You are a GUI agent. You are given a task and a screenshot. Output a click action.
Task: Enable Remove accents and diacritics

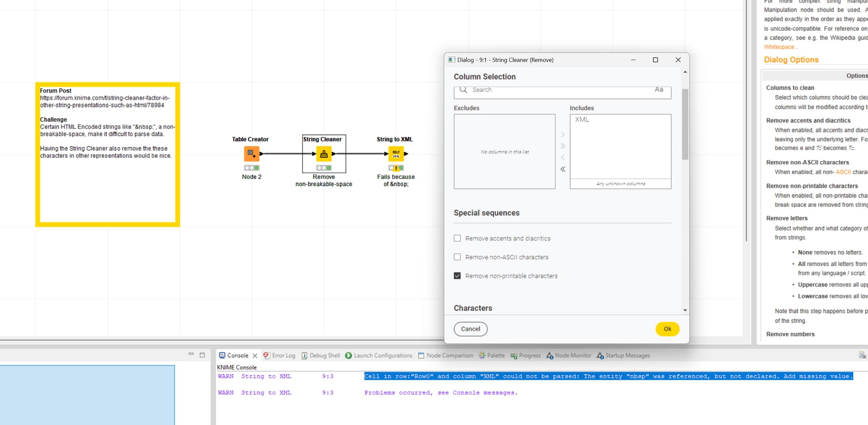coord(458,238)
